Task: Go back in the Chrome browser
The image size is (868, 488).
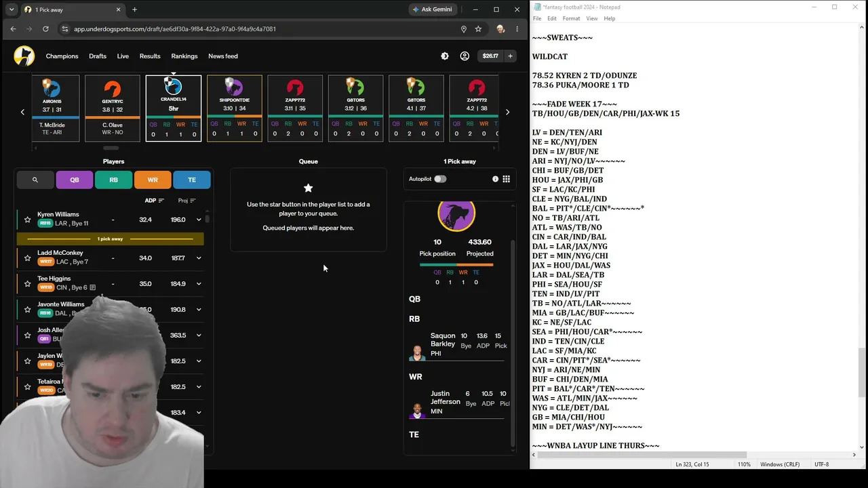Action: pyautogui.click(x=13, y=29)
